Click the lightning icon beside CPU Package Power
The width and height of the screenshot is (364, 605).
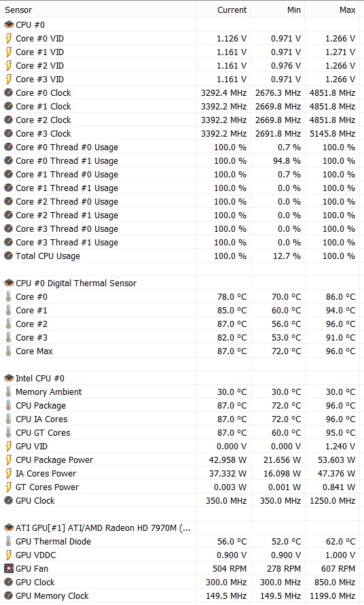click(x=8, y=460)
